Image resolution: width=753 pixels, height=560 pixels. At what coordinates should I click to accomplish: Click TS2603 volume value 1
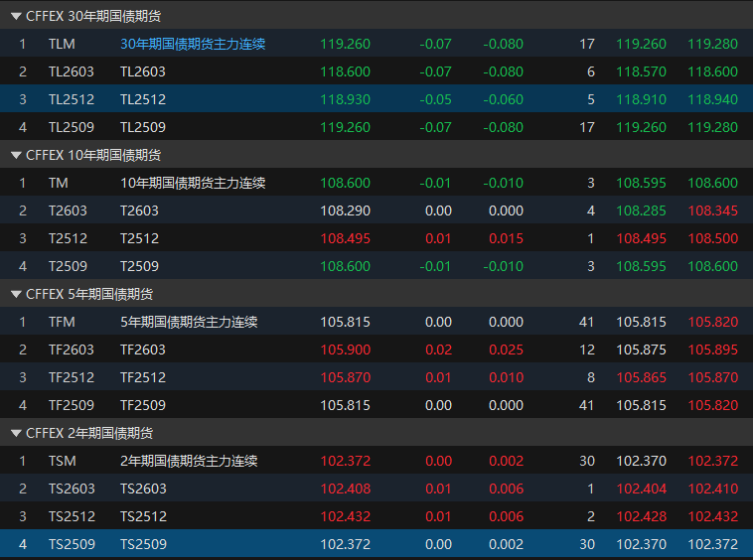coord(591,489)
